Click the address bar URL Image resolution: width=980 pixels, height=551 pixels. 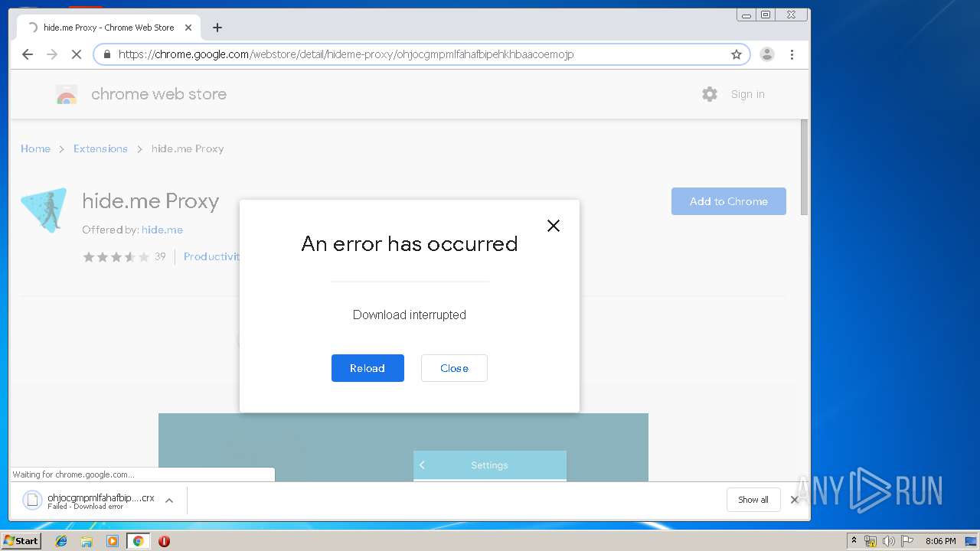point(346,54)
